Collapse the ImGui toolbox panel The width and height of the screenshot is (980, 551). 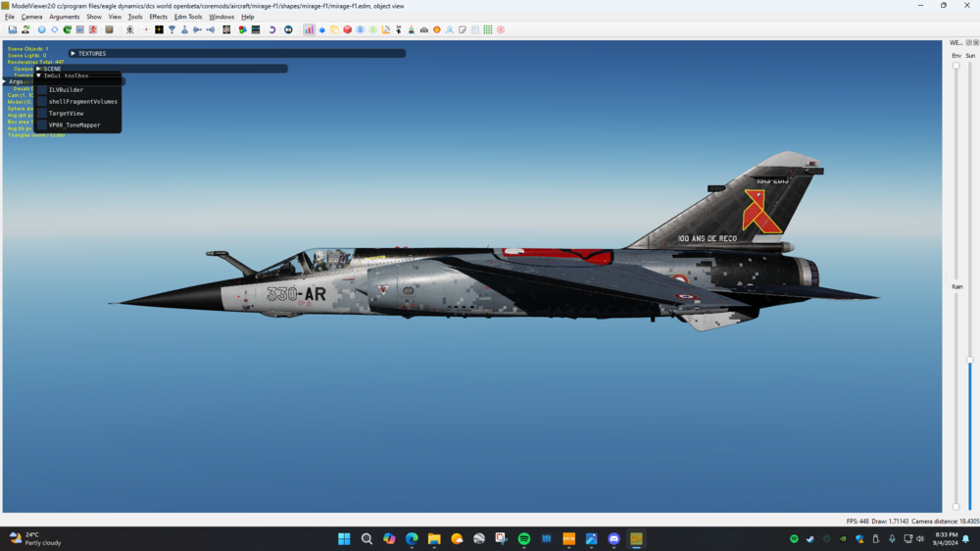[x=39, y=75]
